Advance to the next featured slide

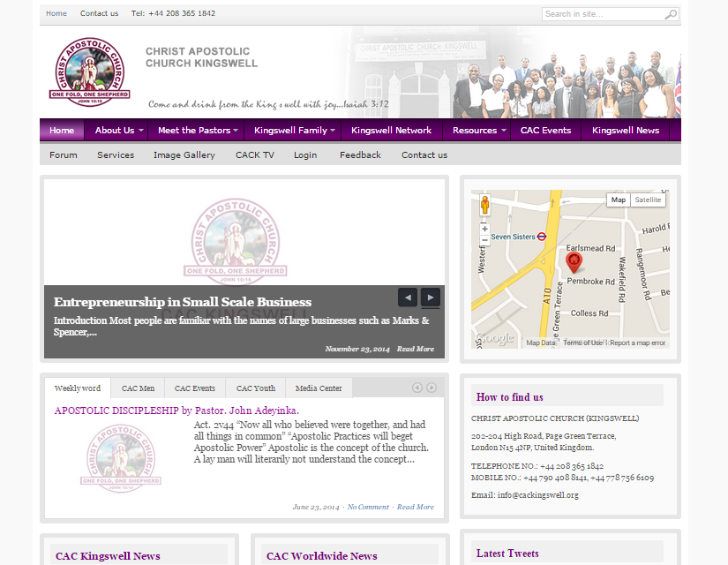coord(431,298)
